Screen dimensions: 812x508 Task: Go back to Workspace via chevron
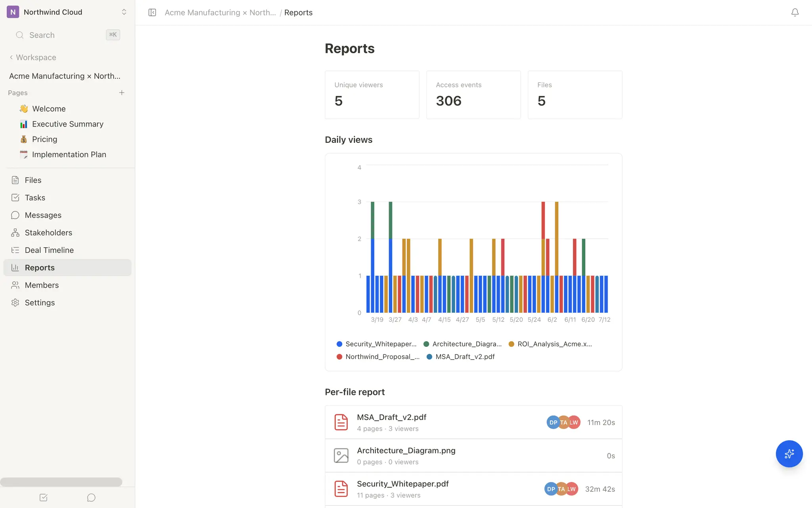33,57
